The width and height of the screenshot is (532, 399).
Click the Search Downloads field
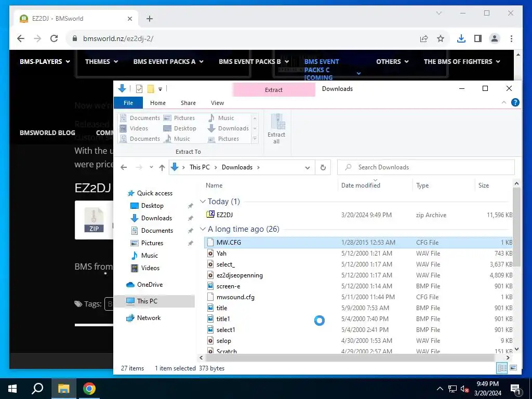pyautogui.click(x=426, y=167)
